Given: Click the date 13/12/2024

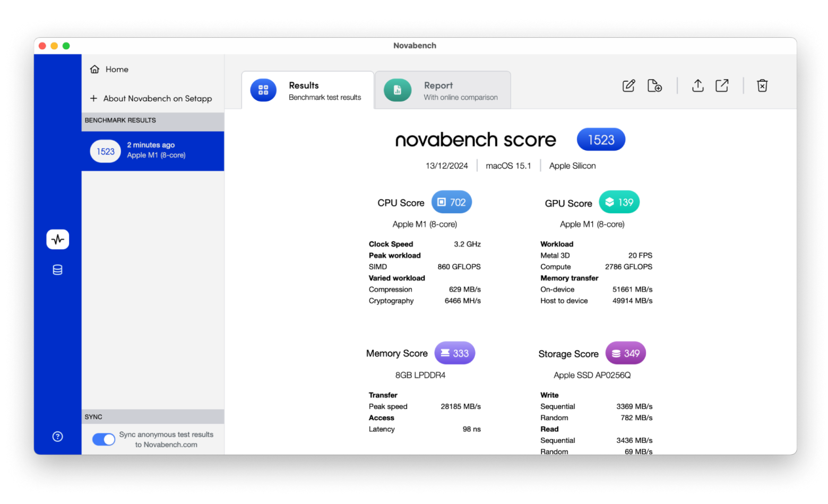Looking at the screenshot, I should [x=447, y=166].
